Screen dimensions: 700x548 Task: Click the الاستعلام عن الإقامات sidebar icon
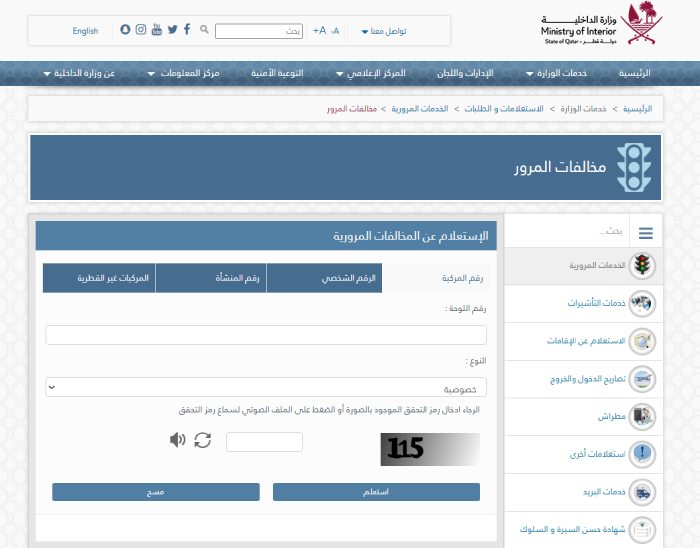point(642,341)
